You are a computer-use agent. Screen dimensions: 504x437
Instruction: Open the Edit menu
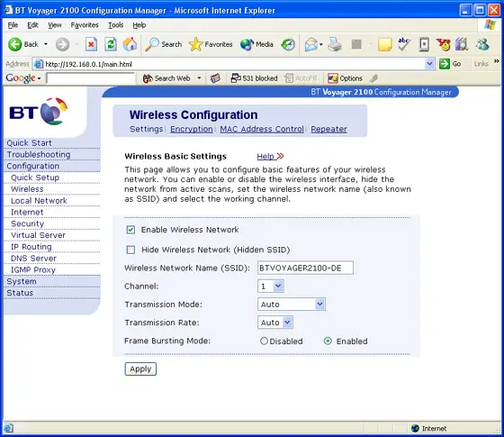(x=32, y=25)
